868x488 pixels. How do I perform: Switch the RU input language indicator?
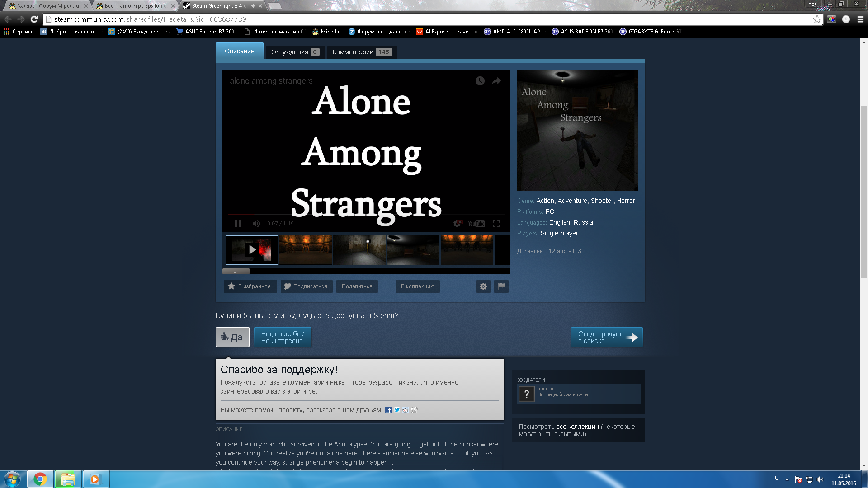coord(775,478)
